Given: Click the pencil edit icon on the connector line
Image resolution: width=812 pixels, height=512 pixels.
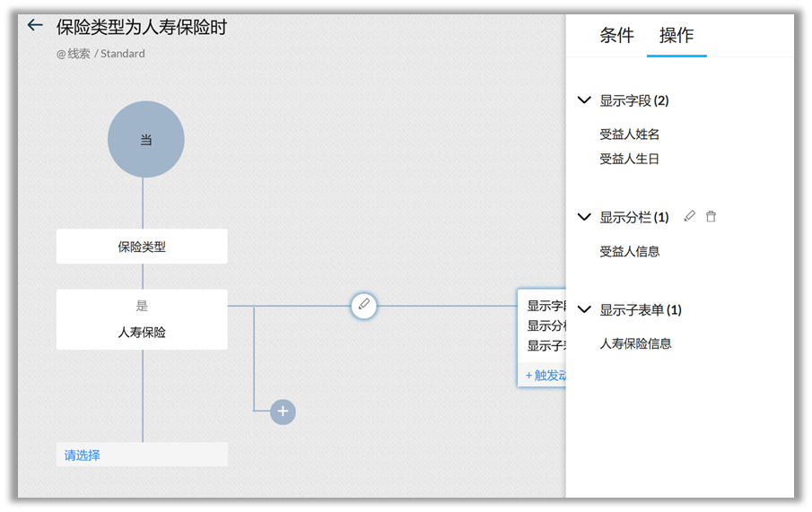Looking at the screenshot, I should tap(363, 305).
